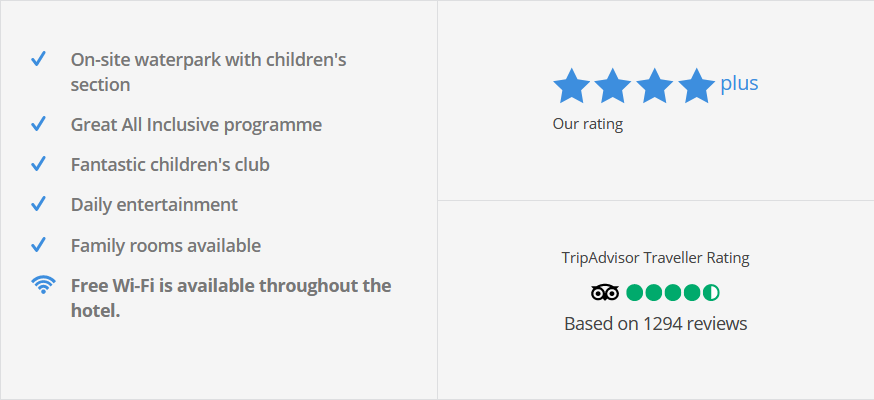Click the Wi-Fi signal icon

click(43, 285)
